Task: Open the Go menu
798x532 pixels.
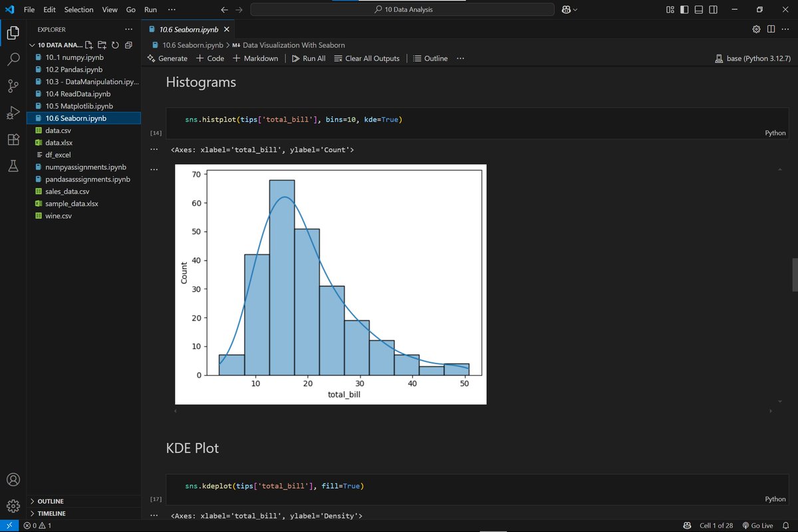Action: point(131,10)
